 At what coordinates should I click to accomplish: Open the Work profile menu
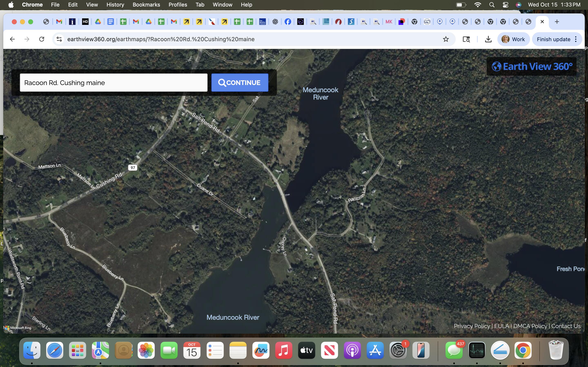[x=513, y=39]
